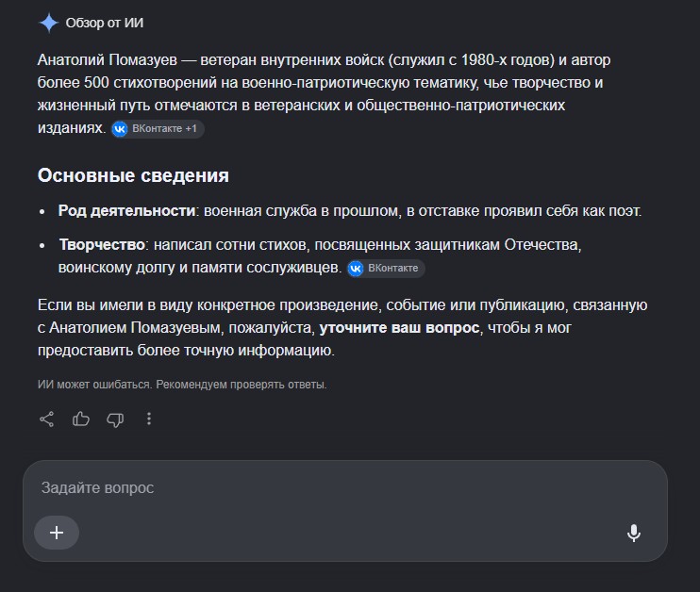Click the Творчество bullet label

click(x=102, y=244)
